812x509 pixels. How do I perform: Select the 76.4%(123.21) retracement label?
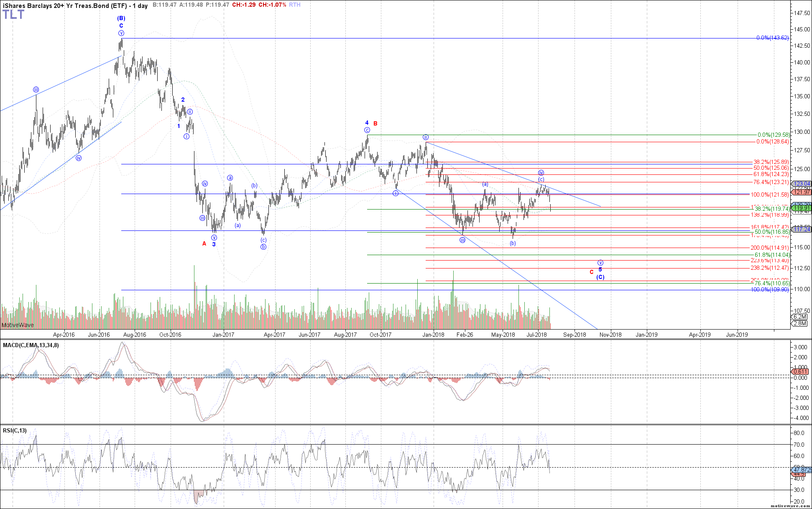tap(771, 182)
